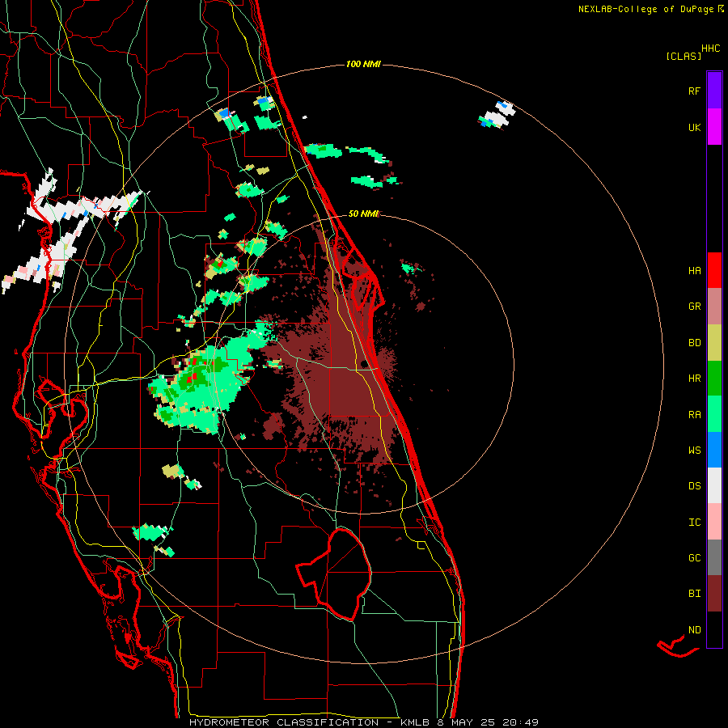Click the HA red legend swatch
The image size is (728, 728).
pyautogui.click(x=714, y=270)
